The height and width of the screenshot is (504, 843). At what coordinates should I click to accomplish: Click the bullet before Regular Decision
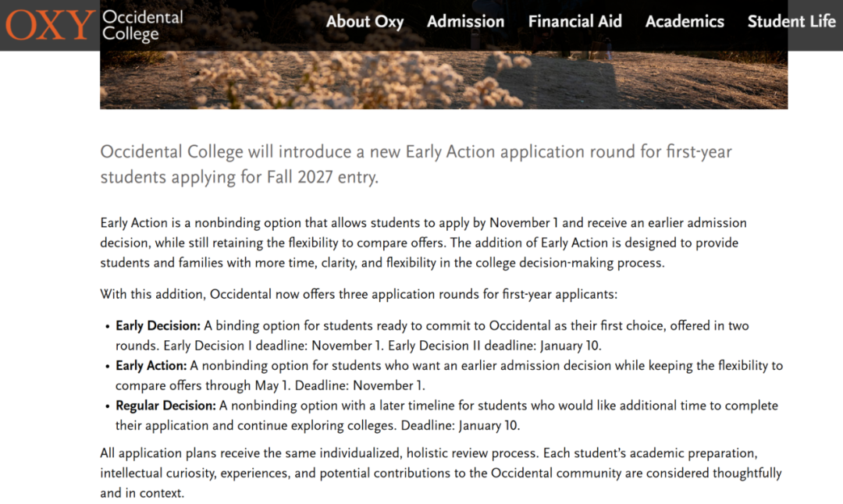point(107,406)
